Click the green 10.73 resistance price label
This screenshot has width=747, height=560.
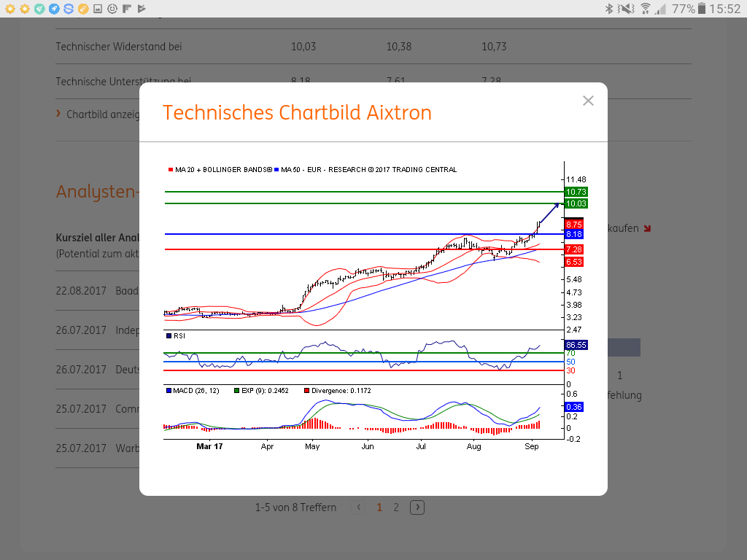pos(576,192)
